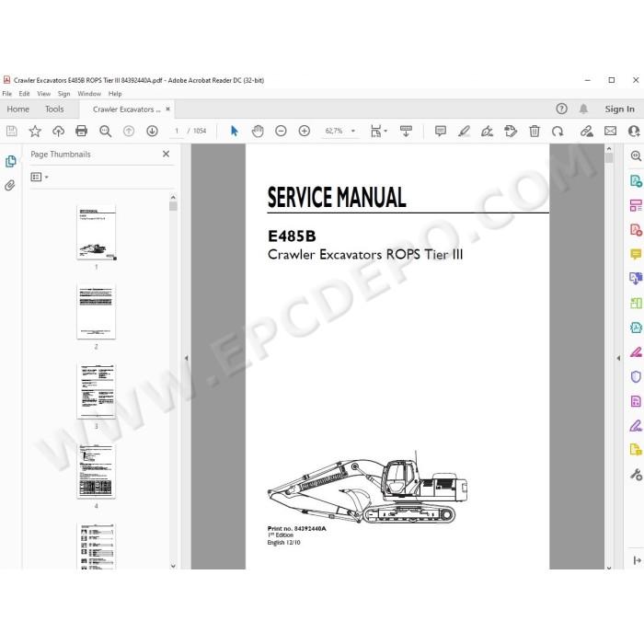Click the Page Thumbnails sidebar icon

[x=11, y=161]
